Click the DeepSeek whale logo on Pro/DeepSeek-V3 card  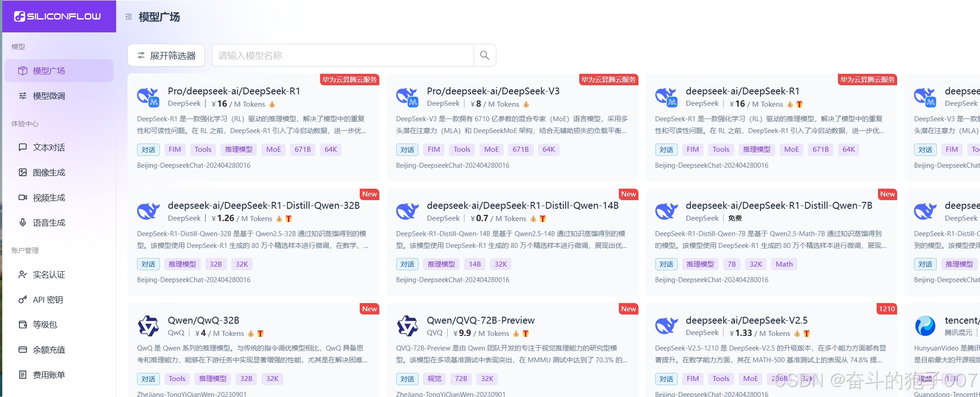pos(407,97)
